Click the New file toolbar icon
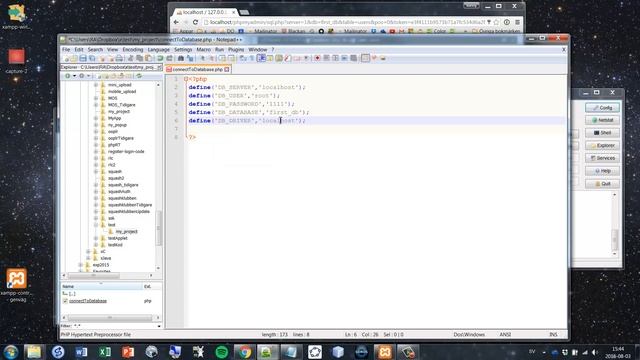Viewport: 640px width, 360px height. [x=65, y=58]
